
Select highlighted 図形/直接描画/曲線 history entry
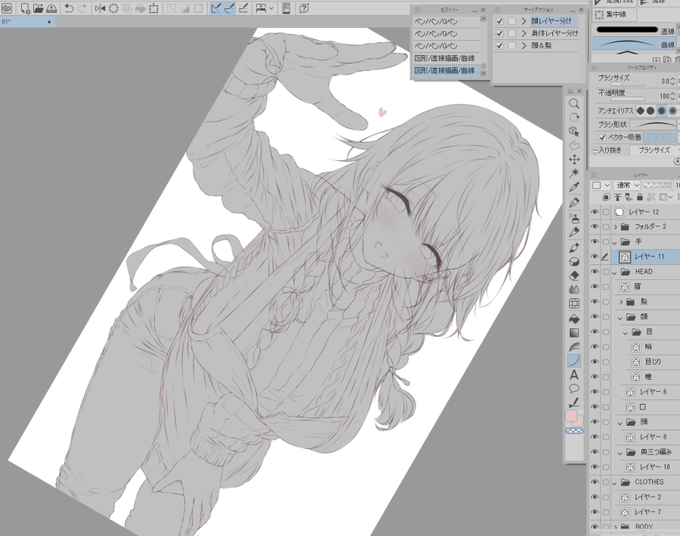[446, 70]
